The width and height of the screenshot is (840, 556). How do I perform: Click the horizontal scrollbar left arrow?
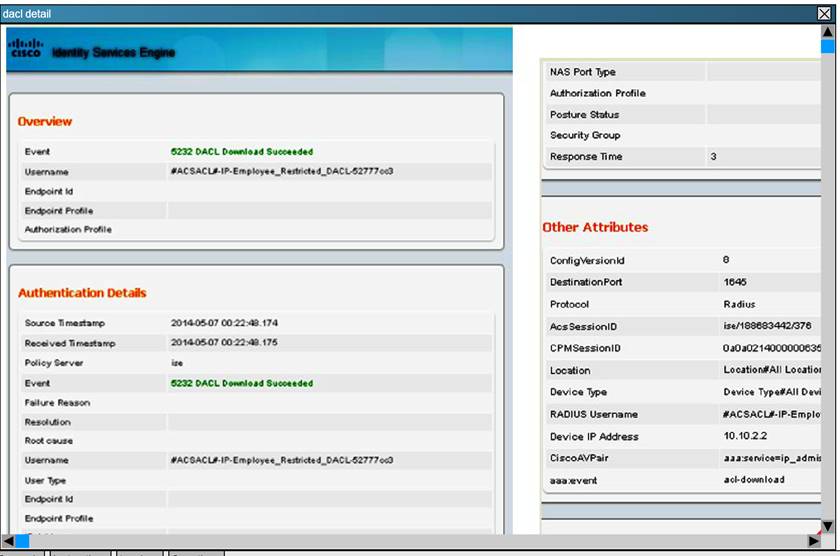[8, 541]
